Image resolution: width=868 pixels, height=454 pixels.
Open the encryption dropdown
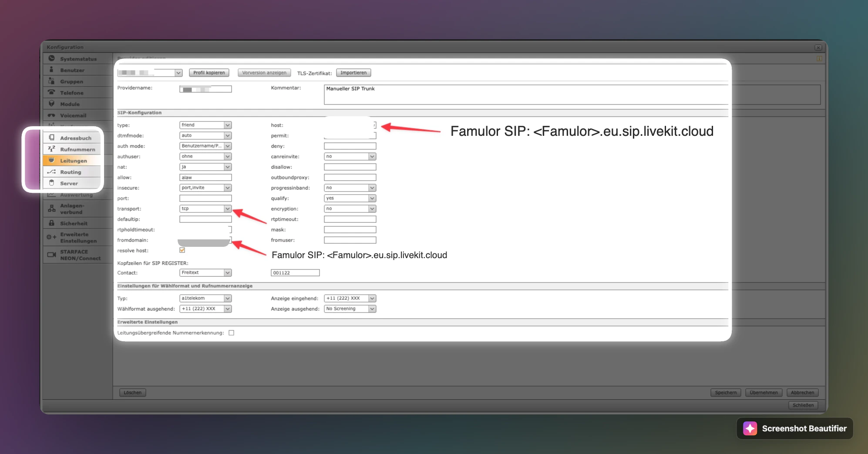[x=350, y=209]
